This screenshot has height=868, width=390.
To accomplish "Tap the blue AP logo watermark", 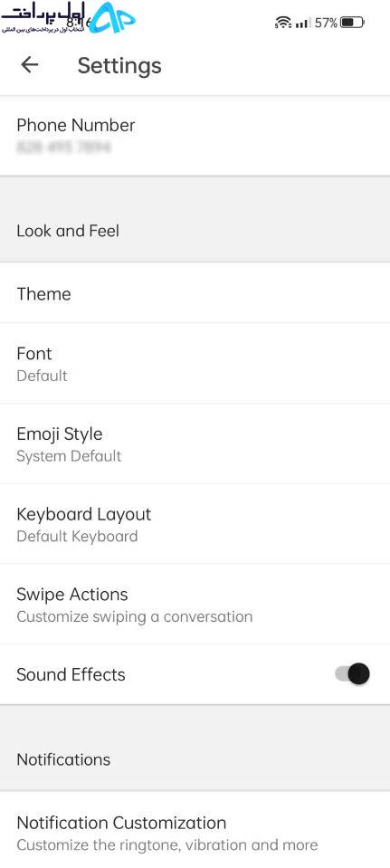I will [x=113, y=17].
